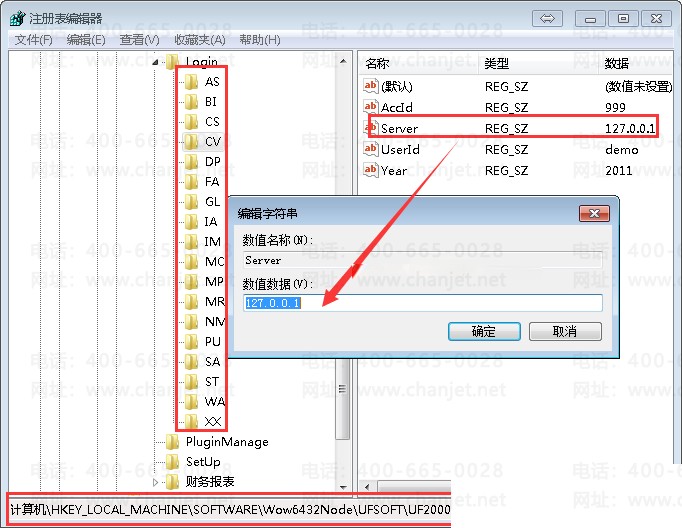
Task: Click the SetUp tree label
Action: click(203, 462)
